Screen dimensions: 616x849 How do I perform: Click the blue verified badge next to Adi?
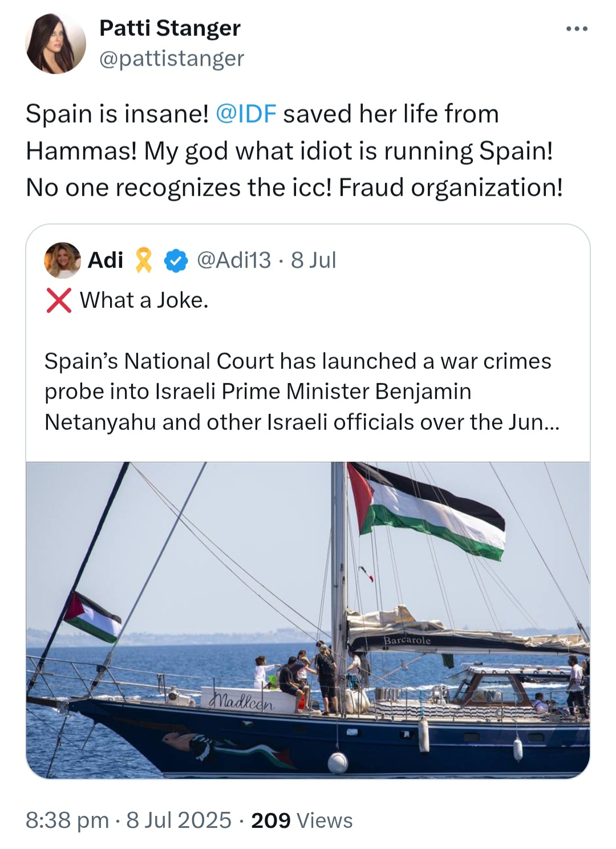coord(176,261)
